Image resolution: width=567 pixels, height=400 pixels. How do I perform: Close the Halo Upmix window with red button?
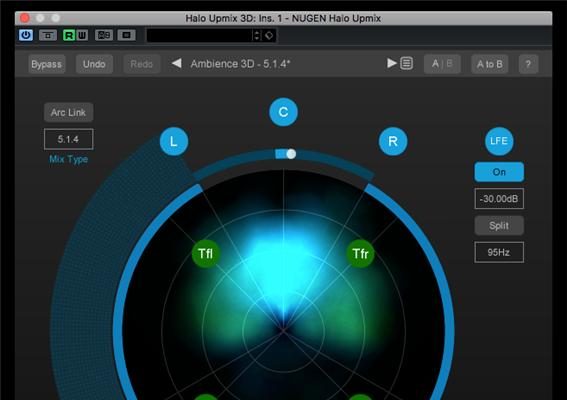(25, 18)
